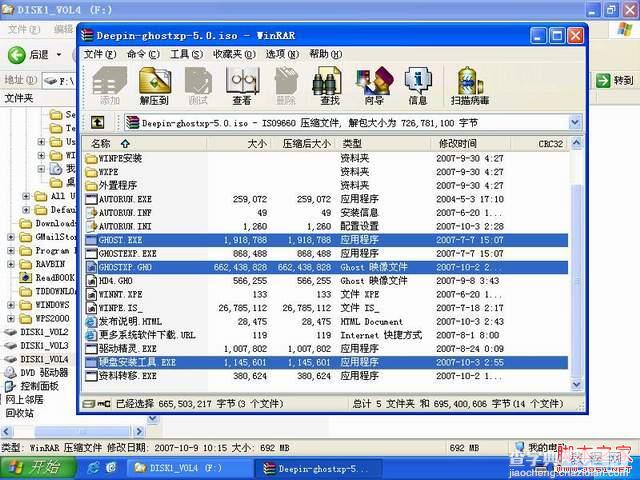The height and width of the screenshot is (480, 640).
Task: Sort by the 大小 column header
Action: 239,144
